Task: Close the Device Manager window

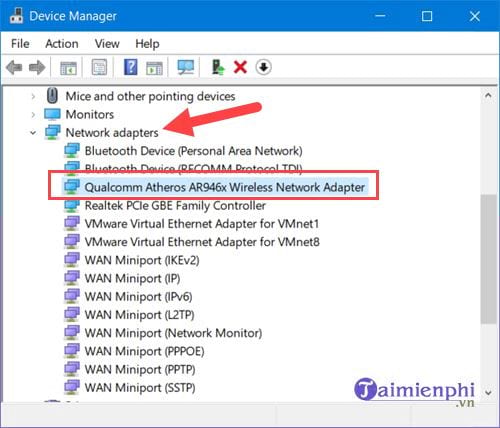Action: [474, 16]
